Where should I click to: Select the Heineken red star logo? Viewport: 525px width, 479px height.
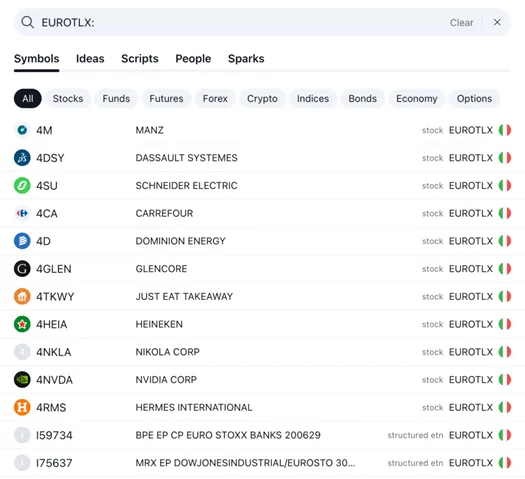(x=22, y=324)
